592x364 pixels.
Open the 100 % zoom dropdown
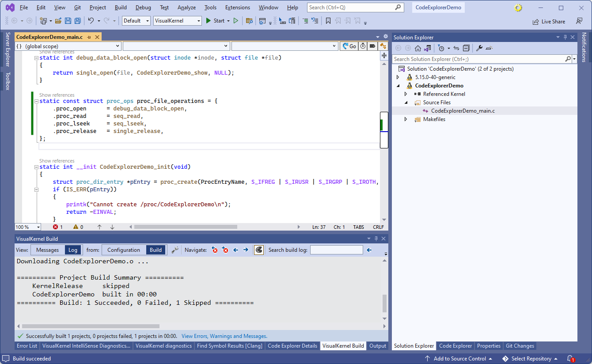point(27,227)
